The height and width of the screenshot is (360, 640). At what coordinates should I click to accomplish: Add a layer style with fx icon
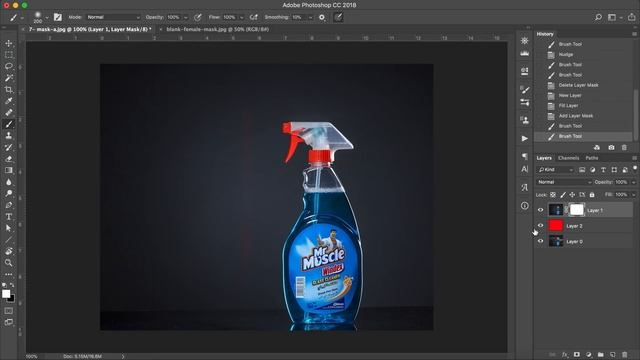pyautogui.click(x=565, y=355)
